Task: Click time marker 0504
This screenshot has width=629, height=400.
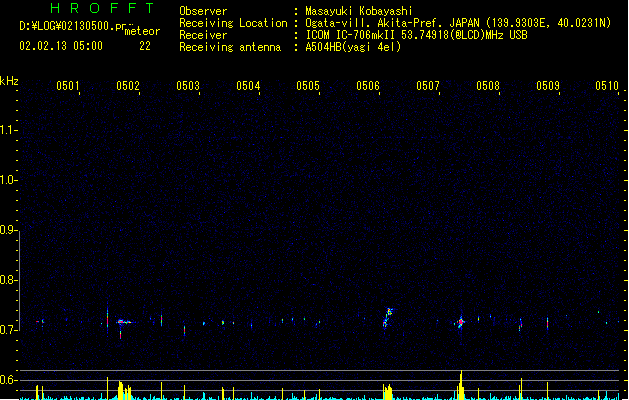Action: point(248,86)
